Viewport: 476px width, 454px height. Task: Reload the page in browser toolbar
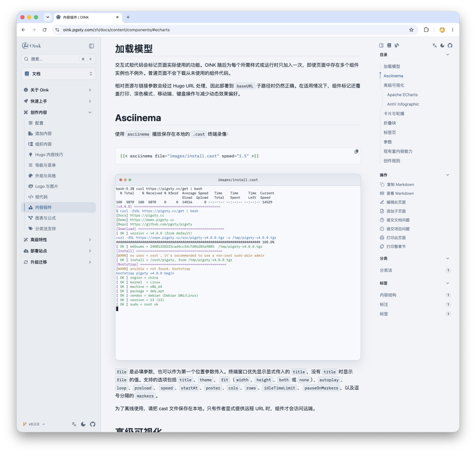(x=45, y=30)
